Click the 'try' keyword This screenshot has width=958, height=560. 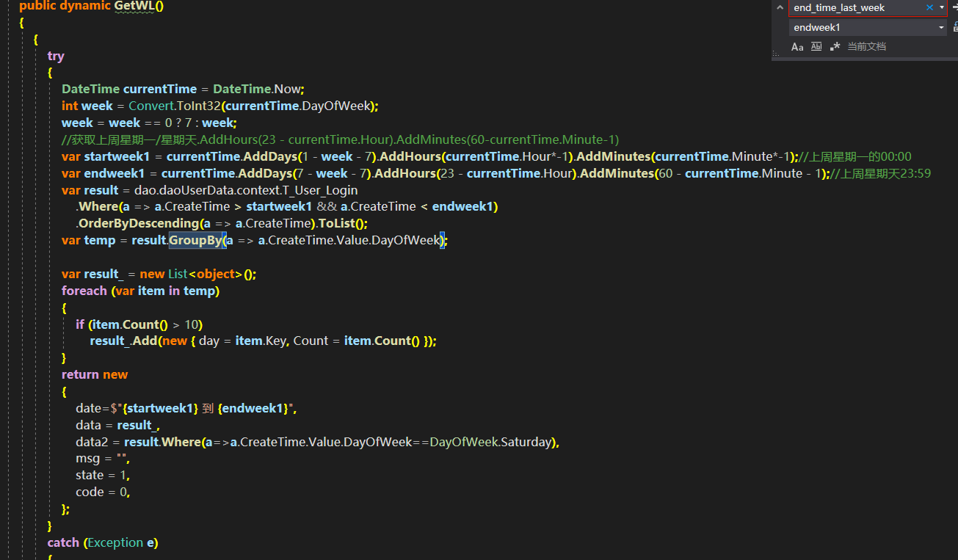[56, 56]
